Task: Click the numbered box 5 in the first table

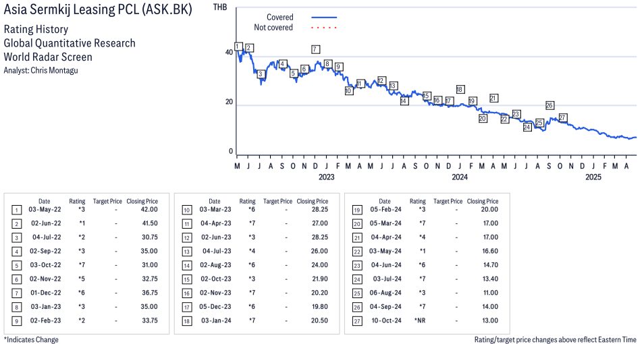Action: (16, 266)
